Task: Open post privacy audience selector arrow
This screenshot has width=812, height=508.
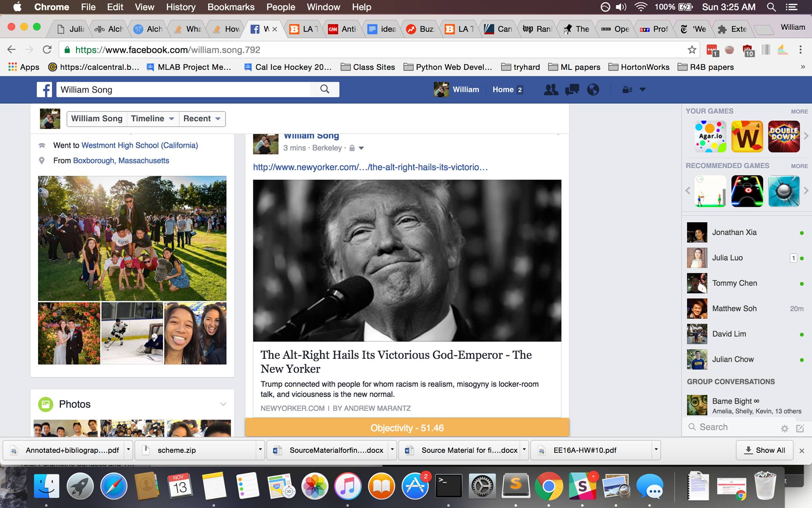Action: tap(361, 148)
